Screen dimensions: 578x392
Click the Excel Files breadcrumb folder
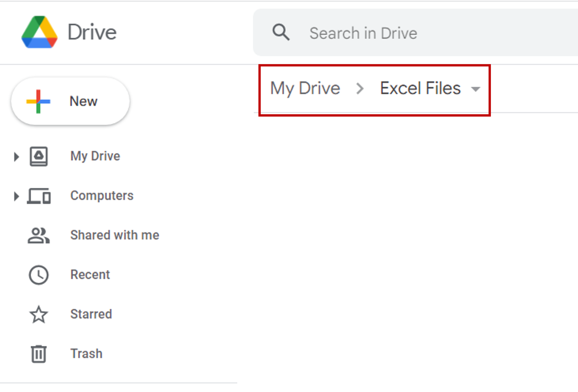(420, 88)
